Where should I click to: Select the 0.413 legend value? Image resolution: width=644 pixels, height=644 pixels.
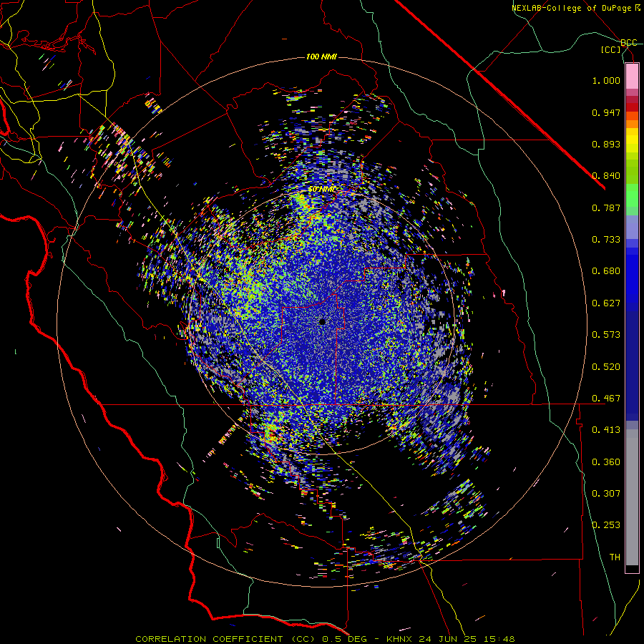(606, 430)
